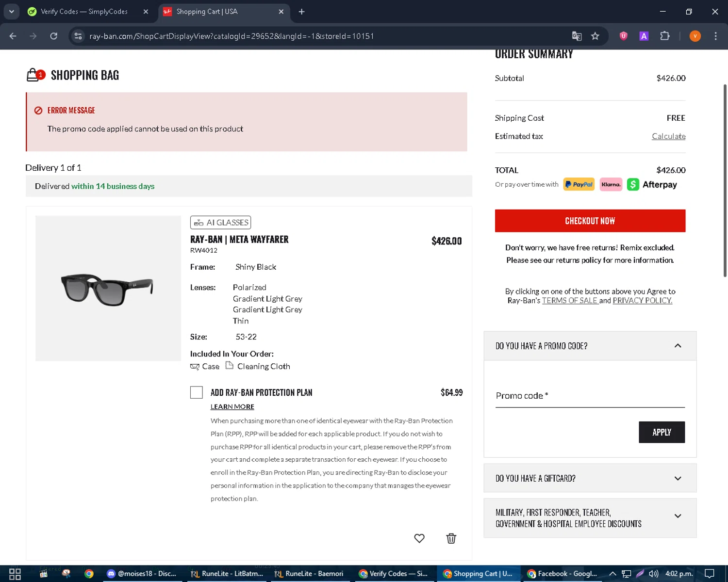The width and height of the screenshot is (728, 582).
Task: Remove item using the trash can icon
Action: pos(451,538)
